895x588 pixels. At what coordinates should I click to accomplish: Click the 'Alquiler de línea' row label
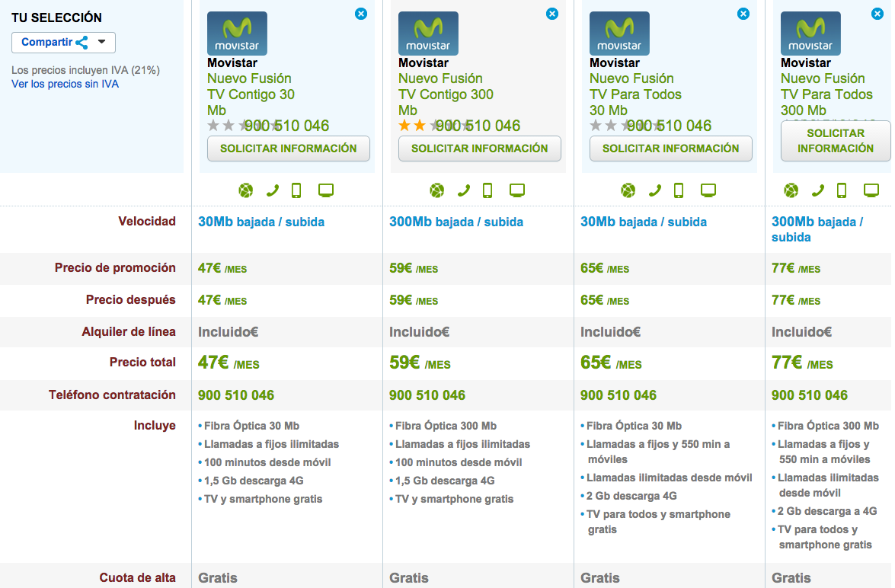129,331
